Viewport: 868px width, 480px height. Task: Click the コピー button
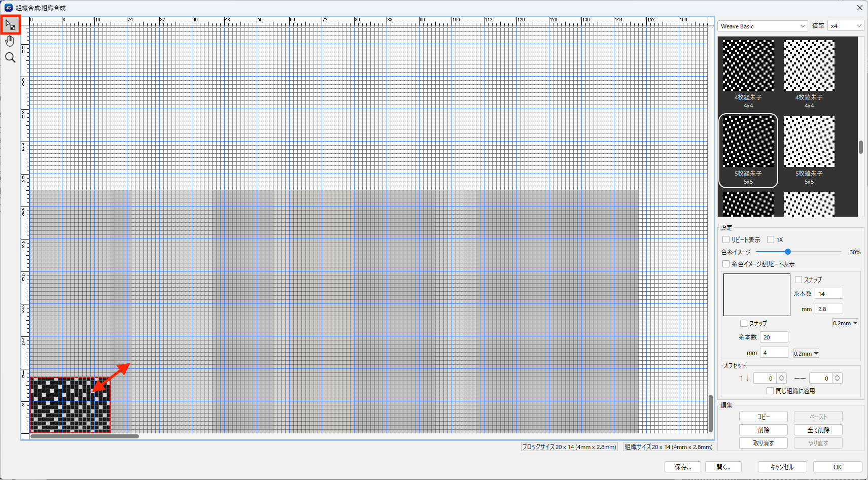click(763, 417)
